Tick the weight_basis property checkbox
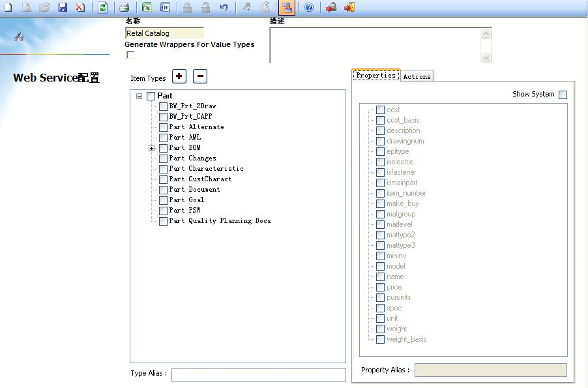 point(380,339)
